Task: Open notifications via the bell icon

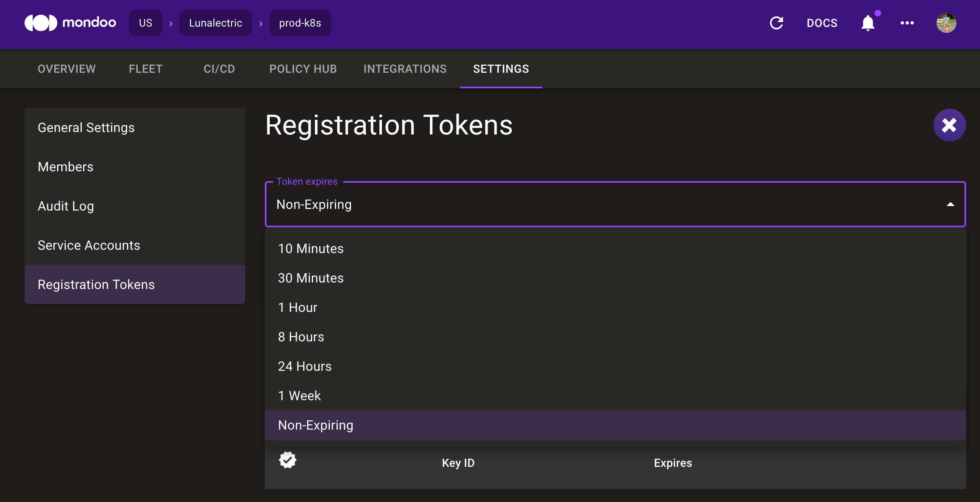Action: pyautogui.click(x=868, y=23)
